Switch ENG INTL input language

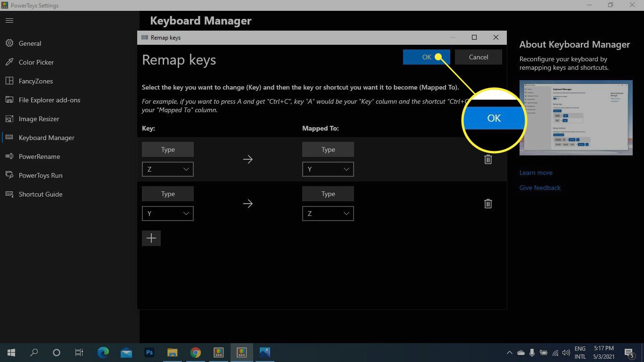click(x=580, y=353)
